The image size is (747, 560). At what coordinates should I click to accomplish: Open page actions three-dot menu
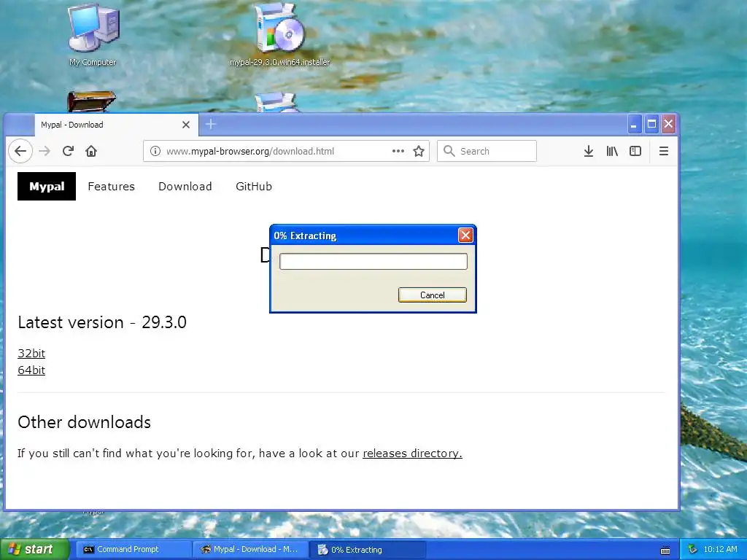click(398, 151)
